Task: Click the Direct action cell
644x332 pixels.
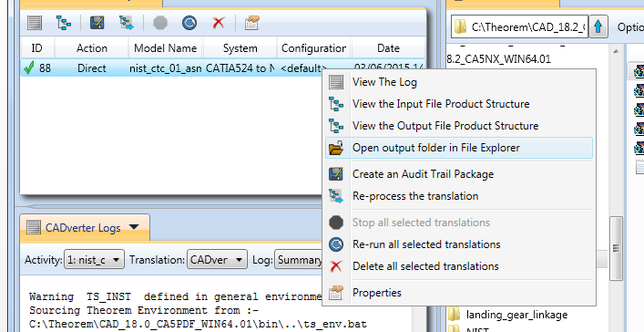Action: (92, 68)
